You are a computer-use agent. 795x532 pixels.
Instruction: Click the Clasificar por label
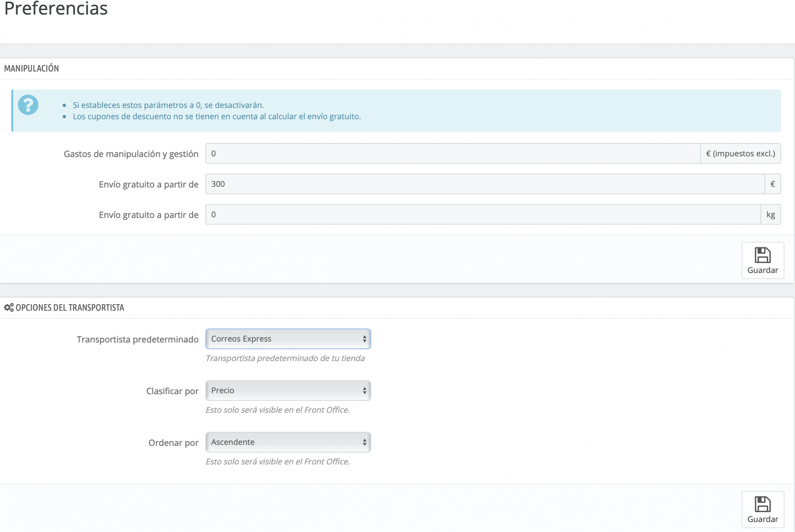coord(172,391)
